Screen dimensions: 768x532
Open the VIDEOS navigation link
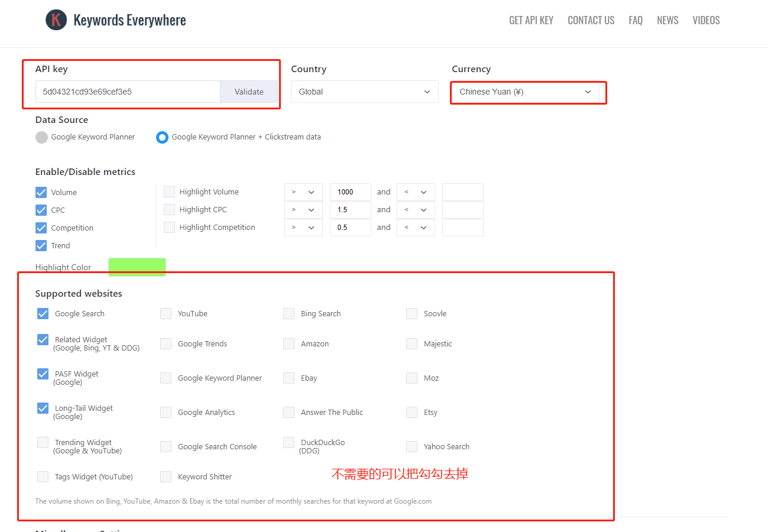click(x=706, y=20)
